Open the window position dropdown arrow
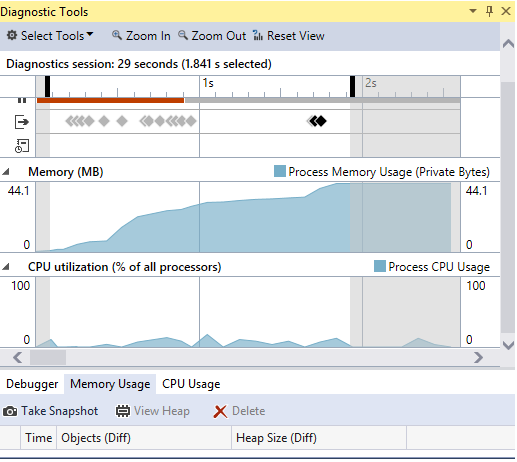This screenshot has width=517, height=462. pos(472,11)
